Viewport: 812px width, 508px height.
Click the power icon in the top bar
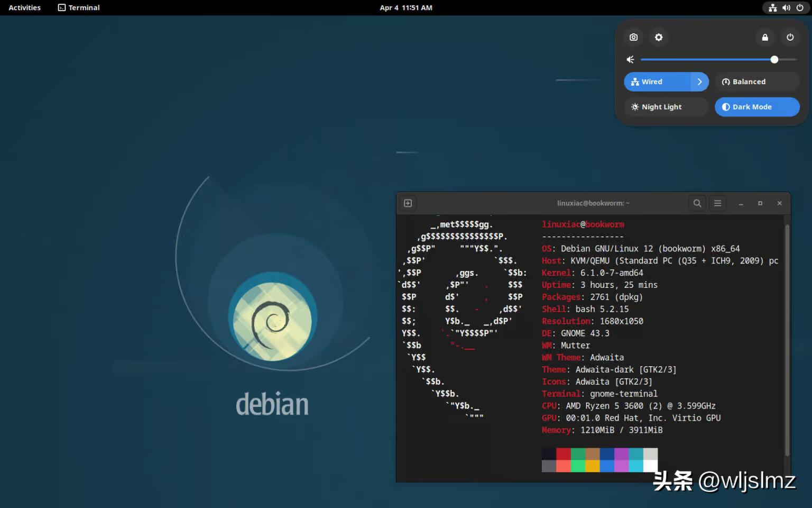tap(800, 7)
